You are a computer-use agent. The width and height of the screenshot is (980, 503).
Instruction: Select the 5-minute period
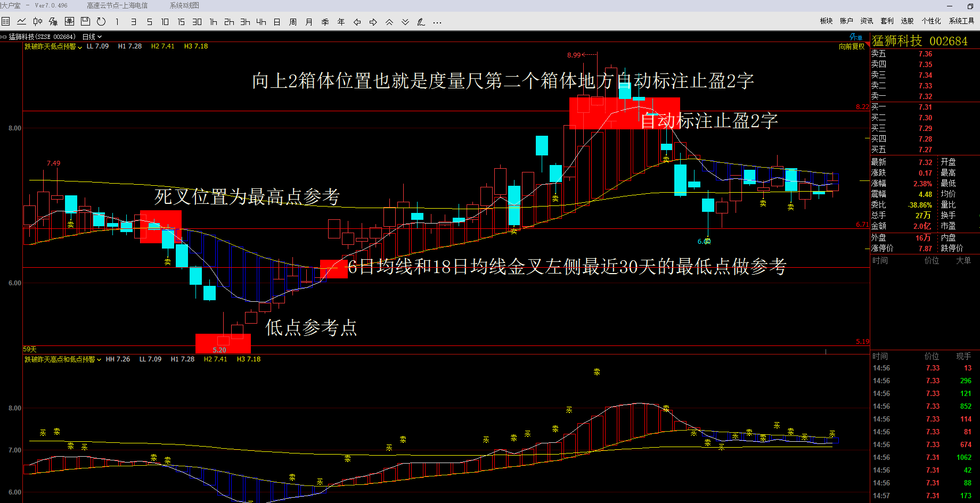pos(149,22)
